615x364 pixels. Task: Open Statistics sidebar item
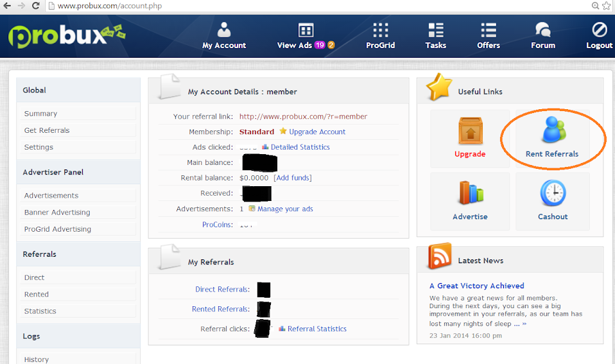point(78,311)
